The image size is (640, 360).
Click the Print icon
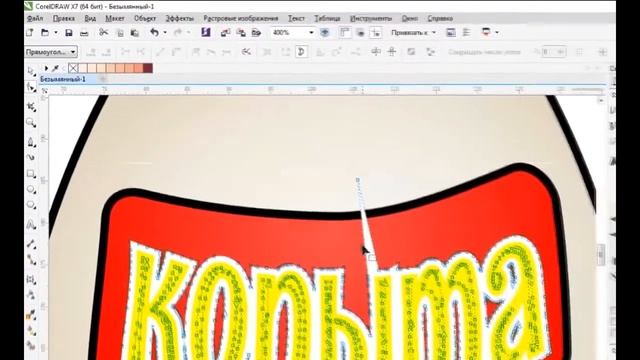(84, 33)
